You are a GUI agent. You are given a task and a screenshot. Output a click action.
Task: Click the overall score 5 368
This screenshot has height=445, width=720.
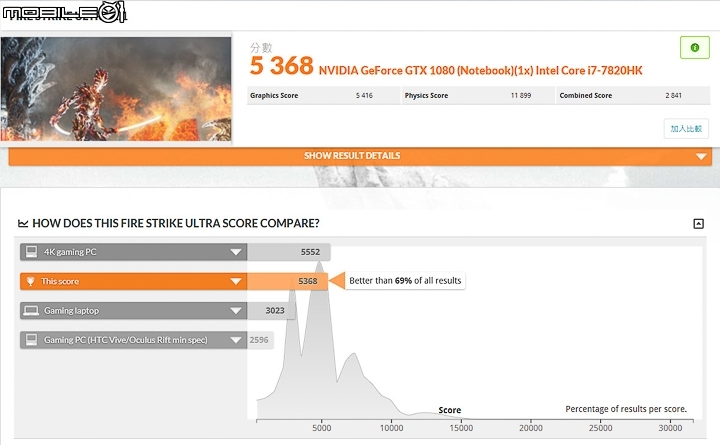click(x=281, y=66)
